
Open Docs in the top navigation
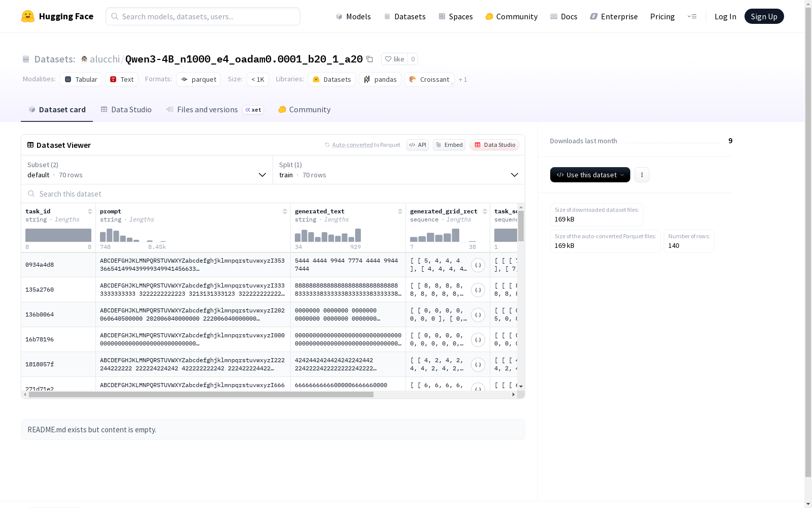coord(564,16)
